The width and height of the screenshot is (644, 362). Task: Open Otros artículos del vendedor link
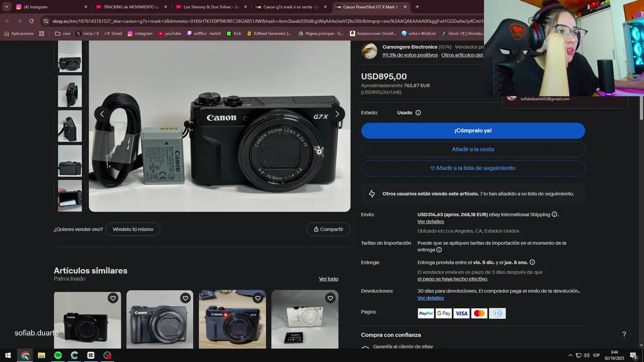point(462,55)
